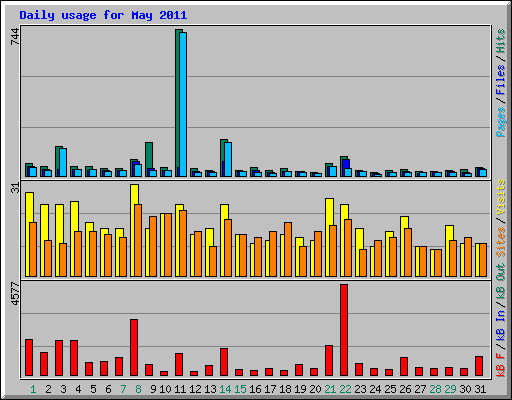Select the day 13 label on the x-axis

[x=210, y=389]
